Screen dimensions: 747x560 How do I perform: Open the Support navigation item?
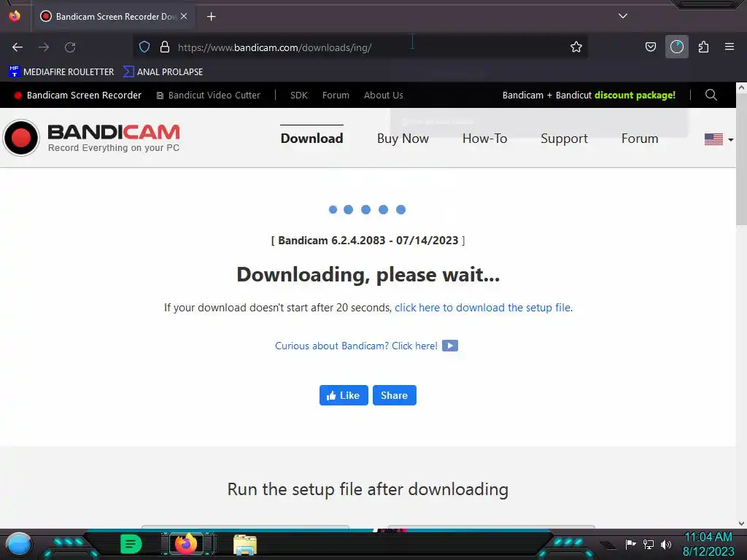pyautogui.click(x=564, y=138)
